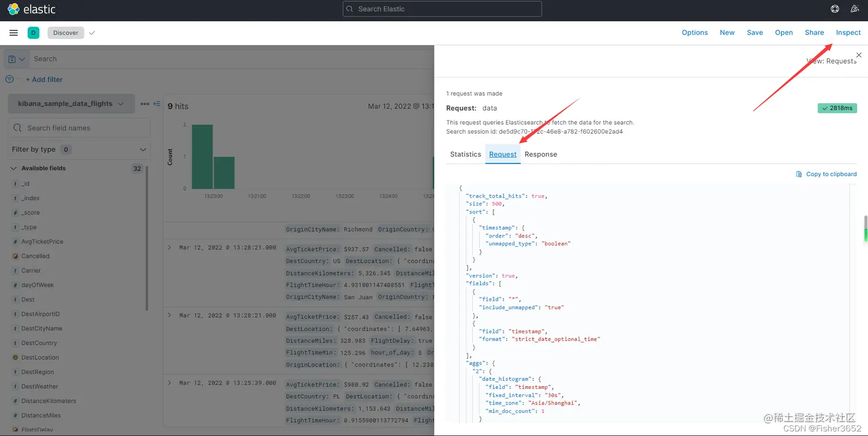Select the Carrier field

(x=31, y=271)
